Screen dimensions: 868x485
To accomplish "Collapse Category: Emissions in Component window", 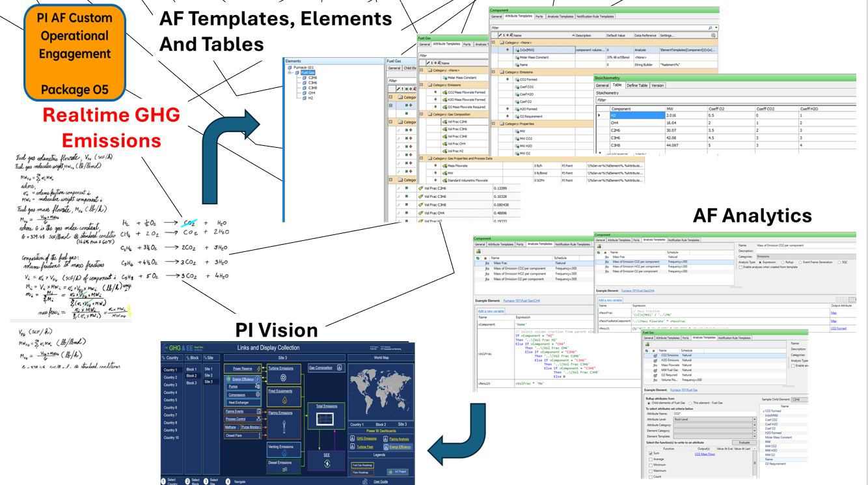I will point(493,72).
